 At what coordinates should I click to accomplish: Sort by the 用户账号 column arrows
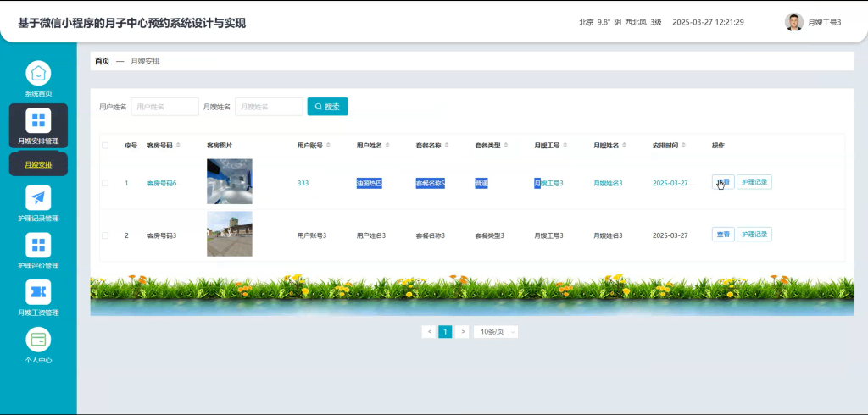[328, 146]
